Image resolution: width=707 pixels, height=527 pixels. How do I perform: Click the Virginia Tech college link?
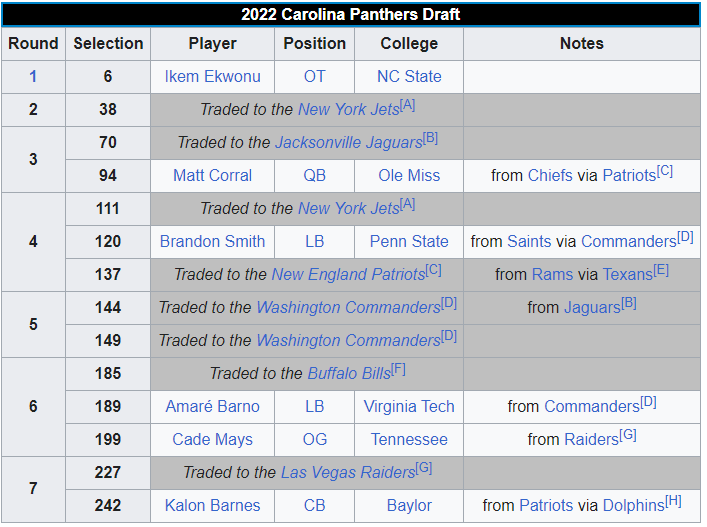click(409, 406)
